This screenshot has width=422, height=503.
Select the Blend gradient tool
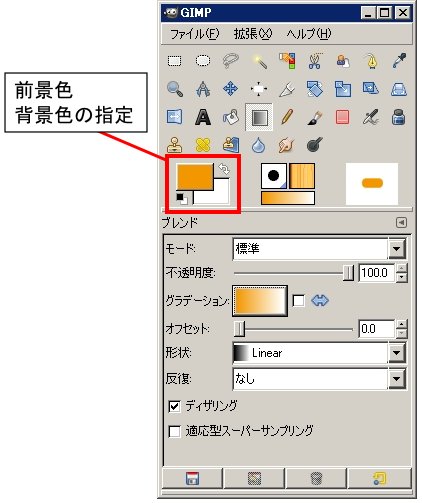259,117
